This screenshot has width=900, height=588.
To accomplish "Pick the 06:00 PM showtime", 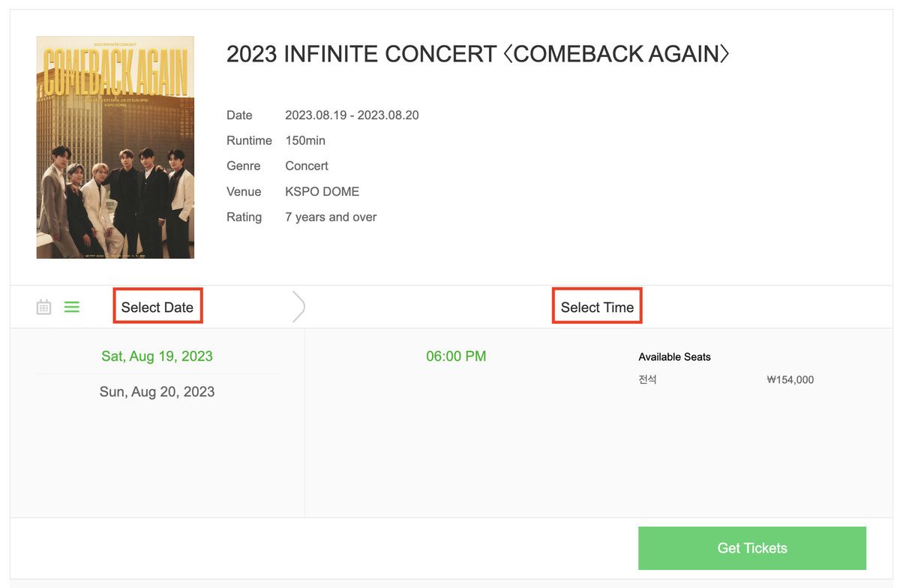I will 456,356.
